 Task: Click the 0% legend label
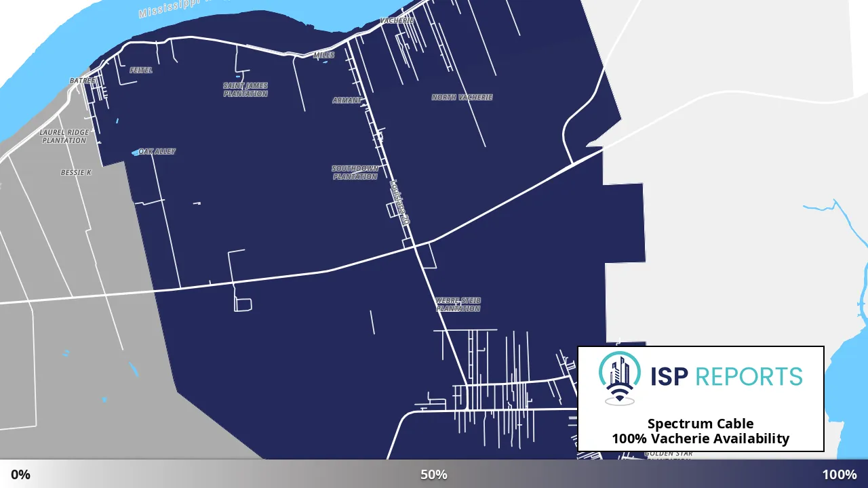tap(20, 474)
